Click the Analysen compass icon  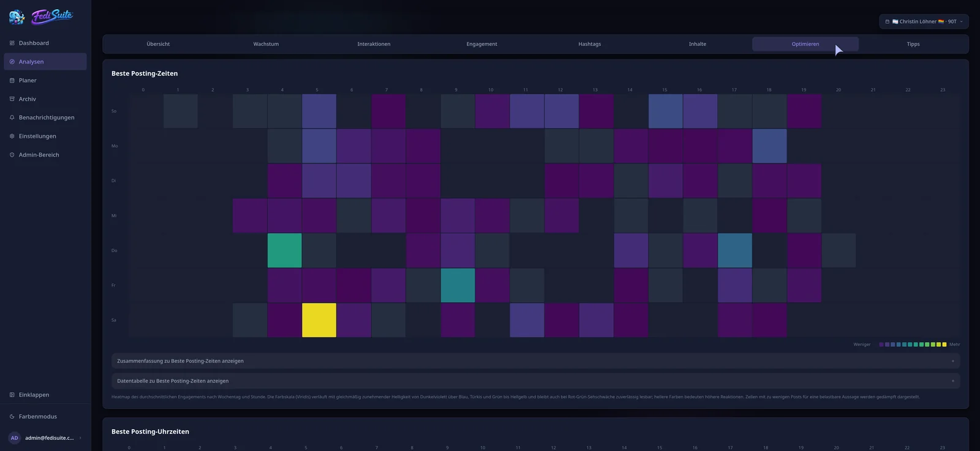click(12, 62)
